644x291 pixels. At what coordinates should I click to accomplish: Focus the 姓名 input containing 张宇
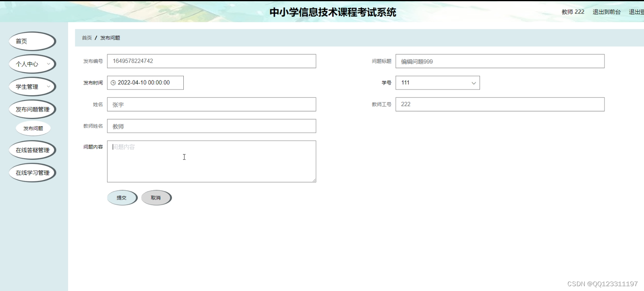[212, 104]
